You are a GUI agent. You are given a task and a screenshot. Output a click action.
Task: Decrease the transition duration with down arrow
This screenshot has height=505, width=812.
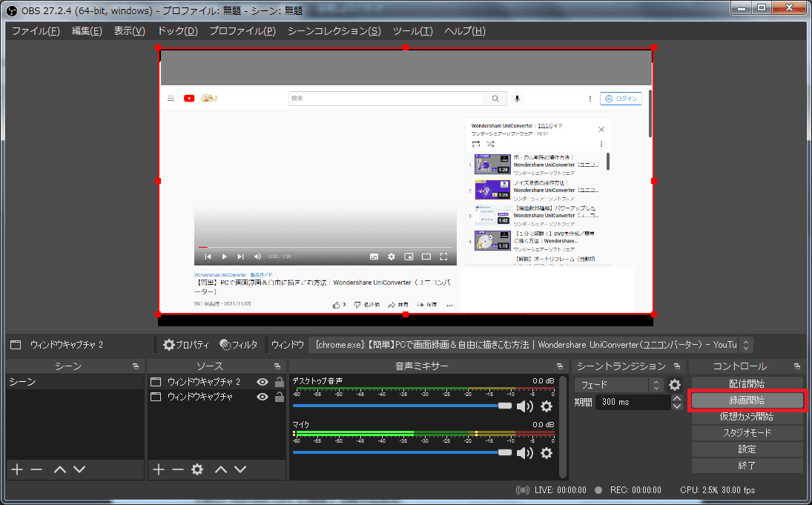coord(677,406)
